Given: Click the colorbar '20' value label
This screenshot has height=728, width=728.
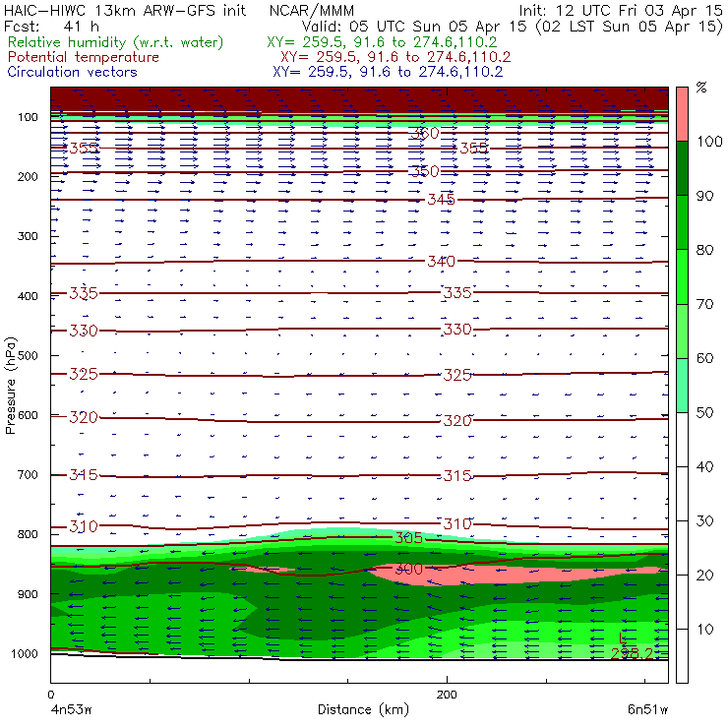Looking at the screenshot, I should coord(704,576).
